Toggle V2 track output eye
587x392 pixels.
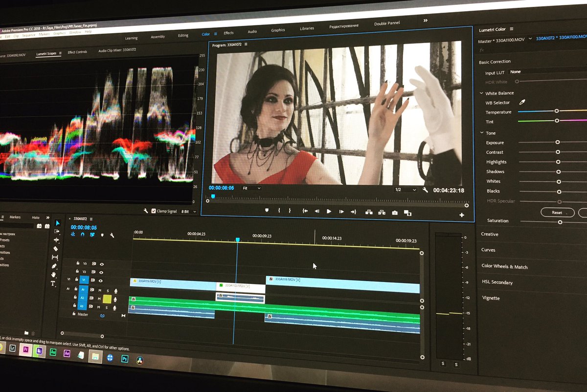click(x=102, y=272)
